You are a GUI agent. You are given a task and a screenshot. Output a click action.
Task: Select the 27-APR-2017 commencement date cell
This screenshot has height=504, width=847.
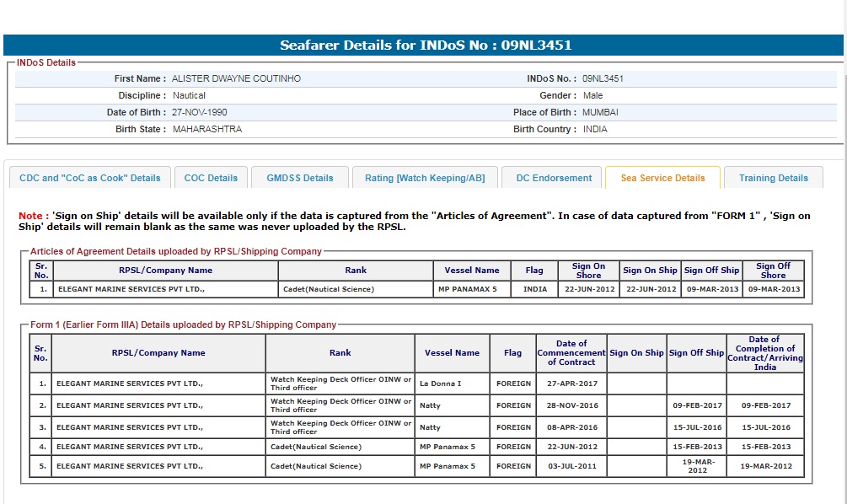(x=571, y=383)
